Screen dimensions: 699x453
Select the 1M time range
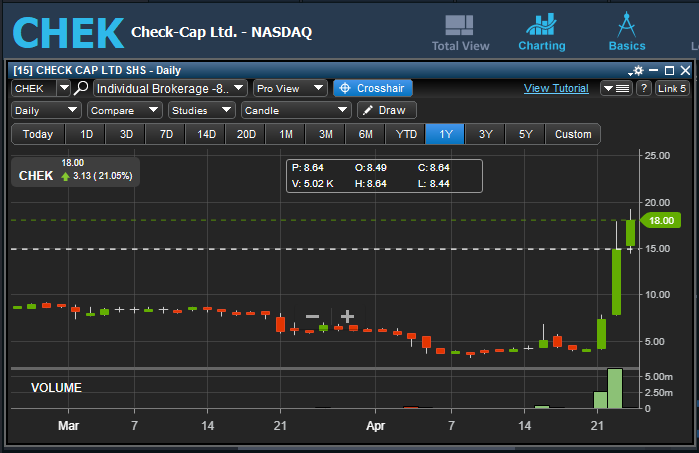coord(286,134)
